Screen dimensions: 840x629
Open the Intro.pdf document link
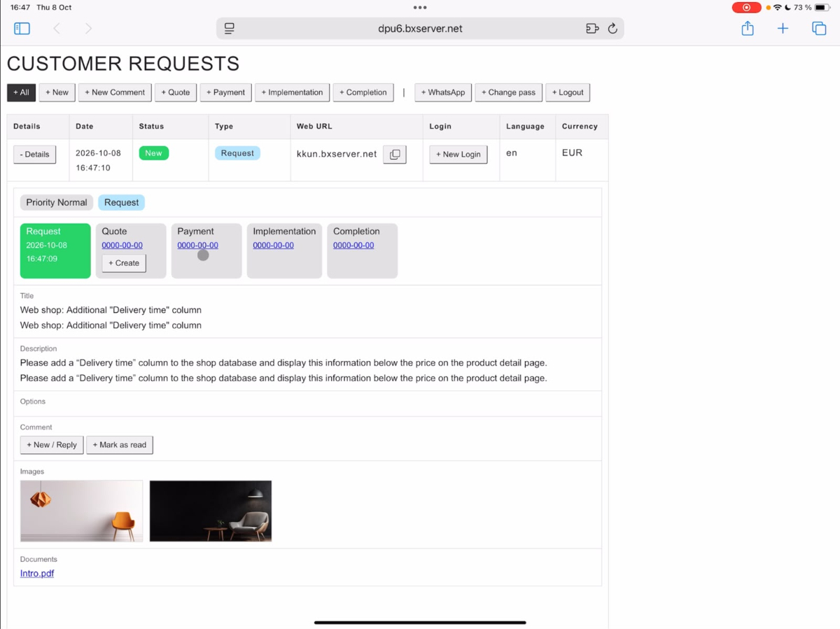pyautogui.click(x=37, y=574)
